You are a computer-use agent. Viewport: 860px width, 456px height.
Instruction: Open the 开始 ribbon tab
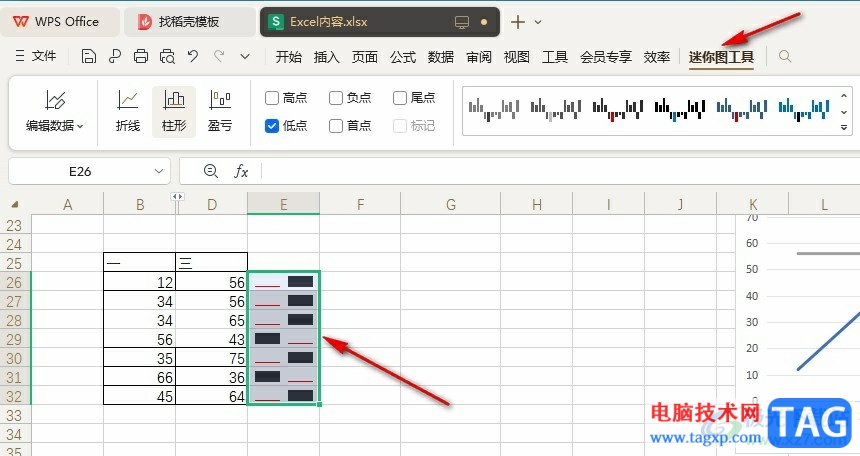point(288,57)
